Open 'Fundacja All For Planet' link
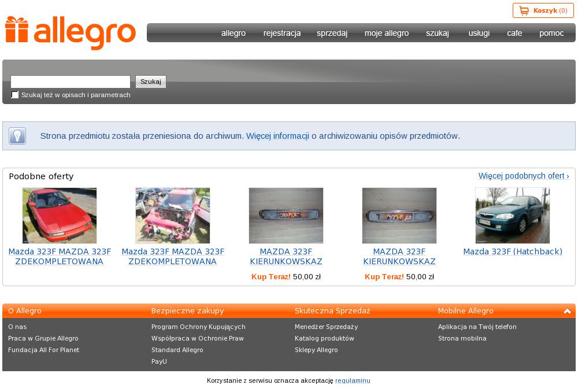Image resolution: width=578 pixels, height=392 pixels. [x=43, y=350]
